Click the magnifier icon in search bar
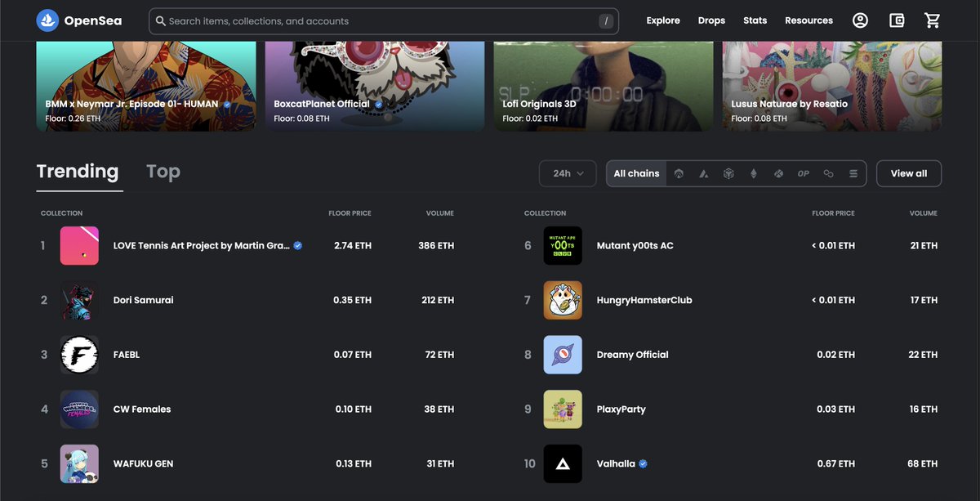Viewport: 980px width, 501px height. click(160, 21)
